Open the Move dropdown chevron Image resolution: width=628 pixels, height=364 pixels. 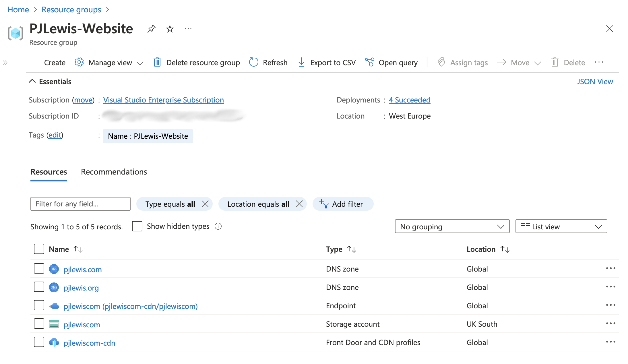click(x=538, y=63)
